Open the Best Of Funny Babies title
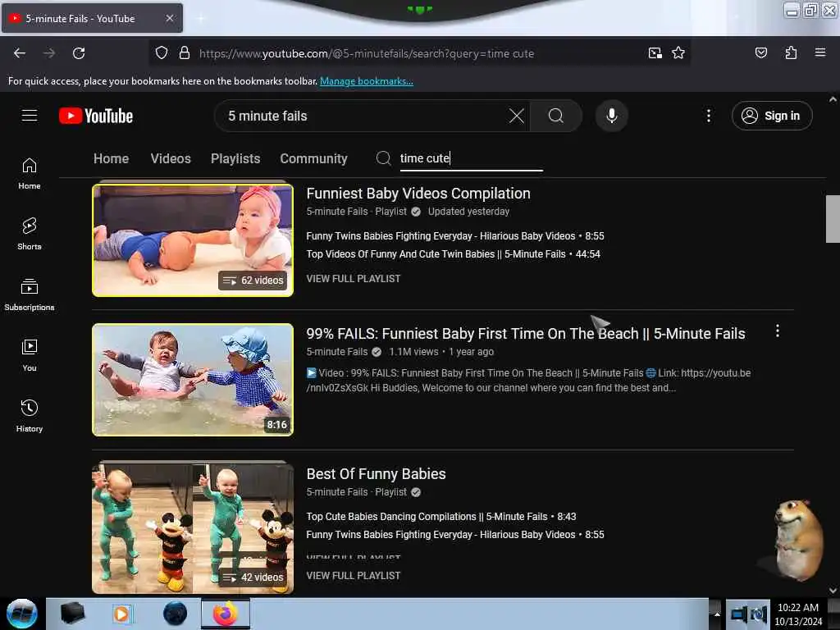Viewport: 840px width, 630px height. (x=376, y=474)
